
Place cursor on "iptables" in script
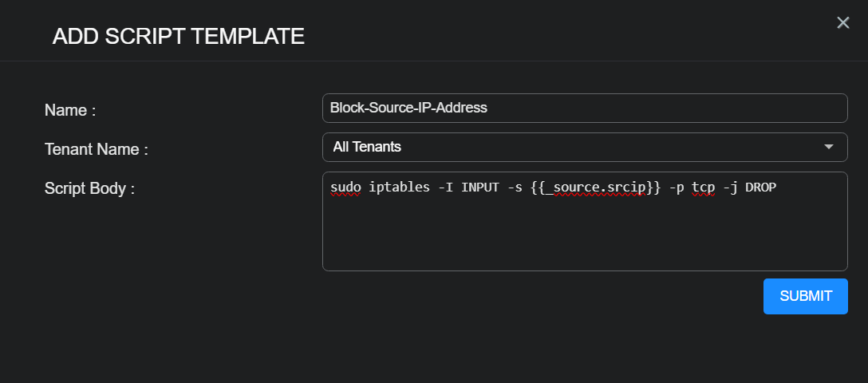pyautogui.click(x=398, y=188)
